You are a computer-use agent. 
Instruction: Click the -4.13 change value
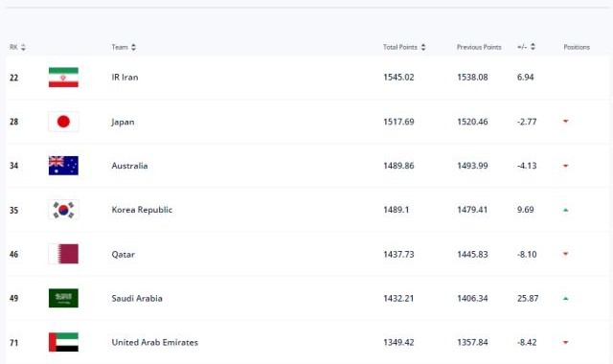click(527, 166)
